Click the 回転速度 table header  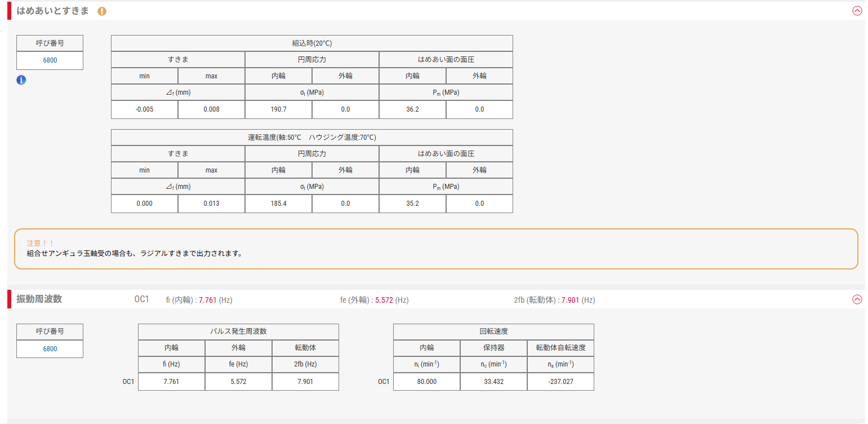coord(493,332)
